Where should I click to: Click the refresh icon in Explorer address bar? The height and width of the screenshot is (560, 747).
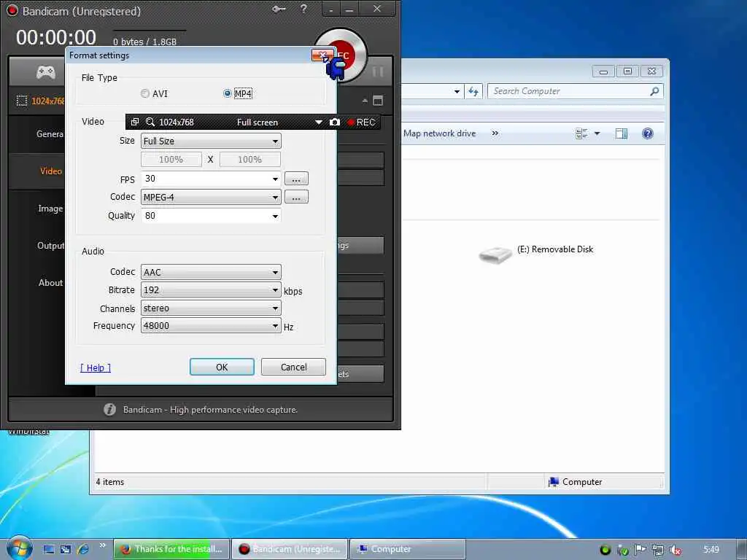pos(473,91)
